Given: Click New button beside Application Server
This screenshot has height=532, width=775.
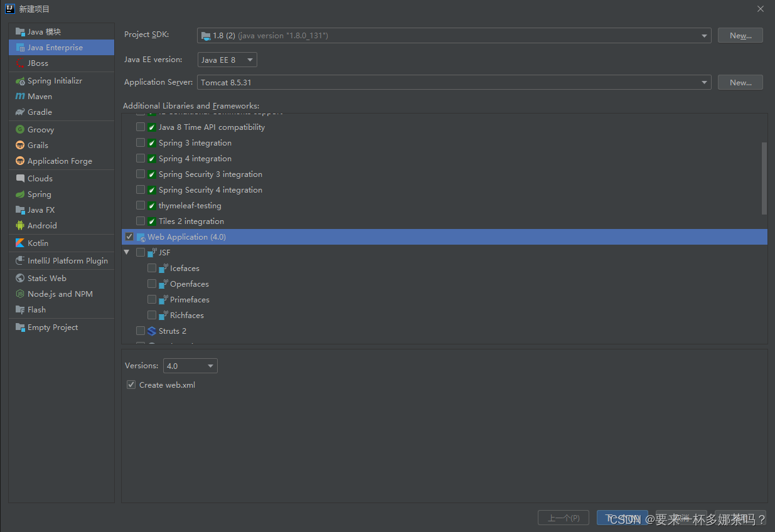Looking at the screenshot, I should click(x=740, y=82).
